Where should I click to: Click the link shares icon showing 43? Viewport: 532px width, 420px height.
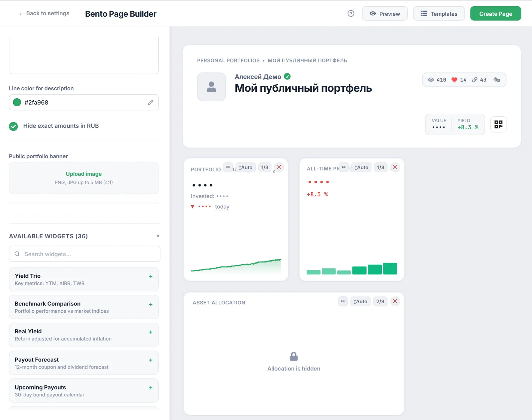pos(475,80)
